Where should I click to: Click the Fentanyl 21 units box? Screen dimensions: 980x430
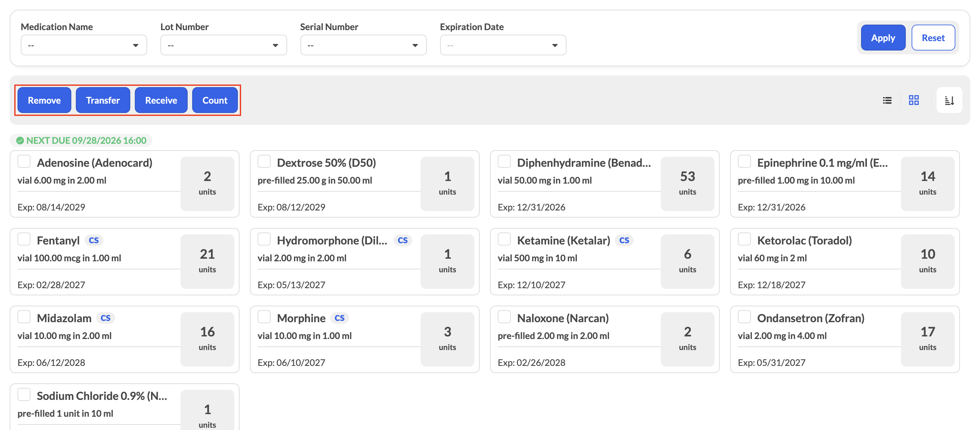(207, 262)
